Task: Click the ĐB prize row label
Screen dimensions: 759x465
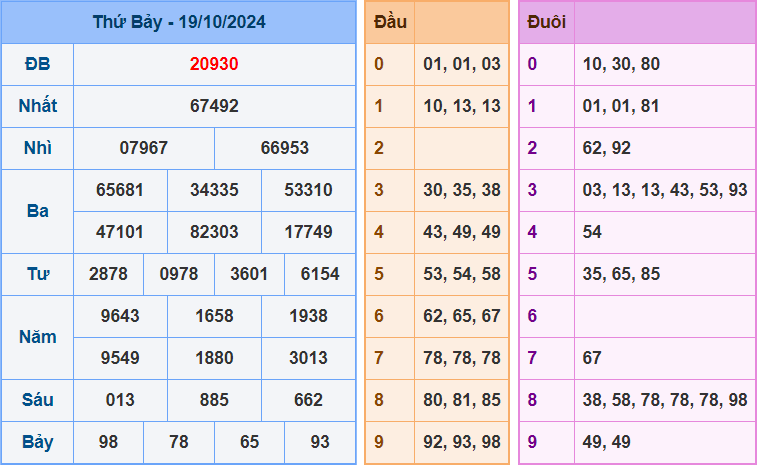Action: point(37,64)
